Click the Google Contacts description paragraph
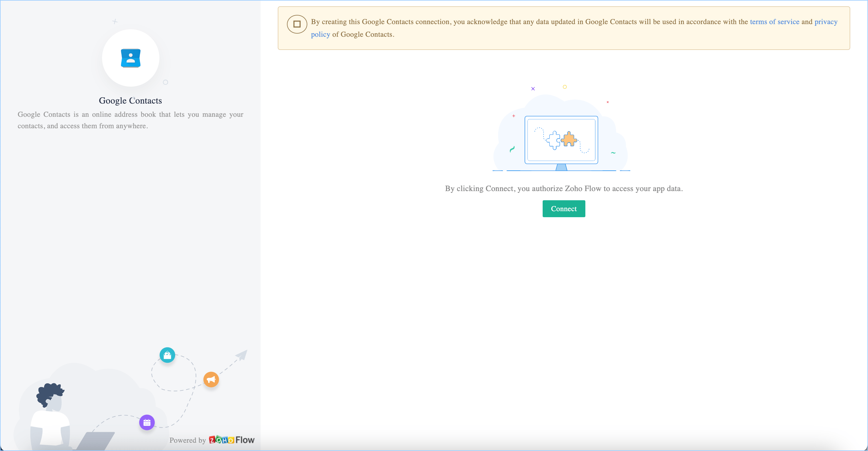 [x=130, y=120]
